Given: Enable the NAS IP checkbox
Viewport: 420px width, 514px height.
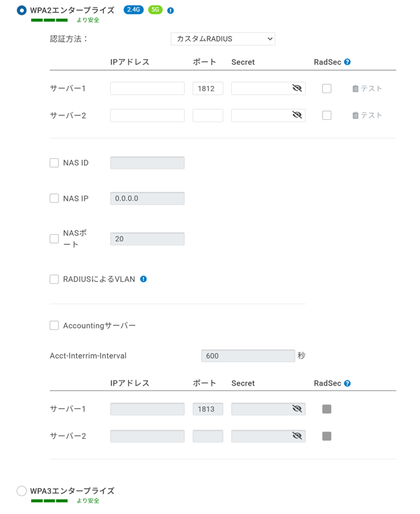Looking at the screenshot, I should coord(54,198).
